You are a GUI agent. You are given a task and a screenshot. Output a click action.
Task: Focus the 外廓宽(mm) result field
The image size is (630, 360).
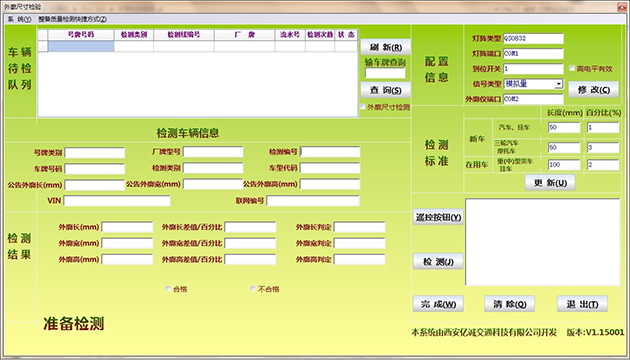[x=127, y=243]
